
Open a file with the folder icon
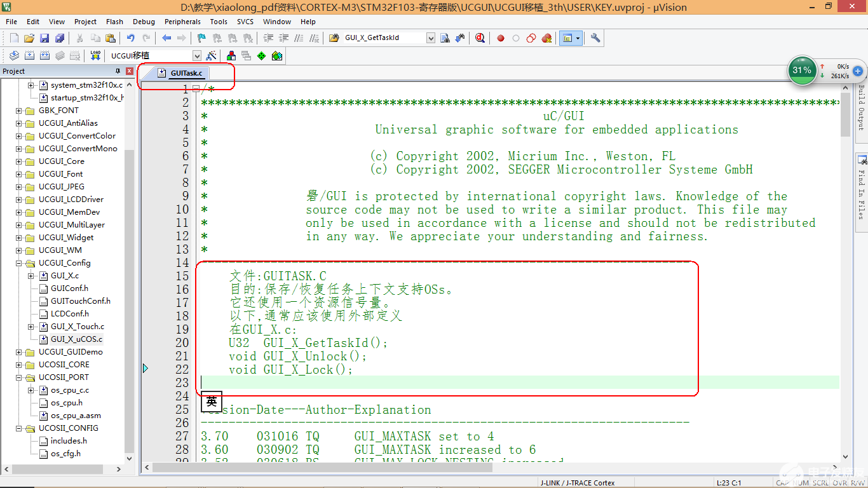[29, 38]
